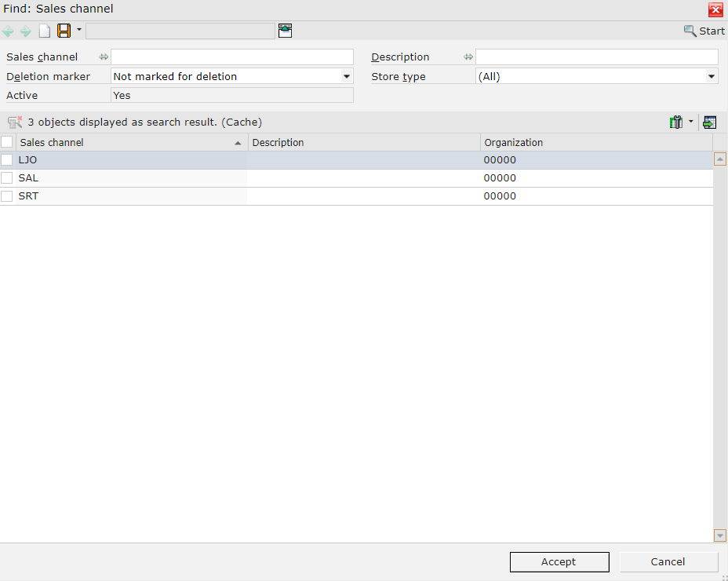The width and height of the screenshot is (728, 581).
Task: Start the search with magnifier button
Action: 704,31
